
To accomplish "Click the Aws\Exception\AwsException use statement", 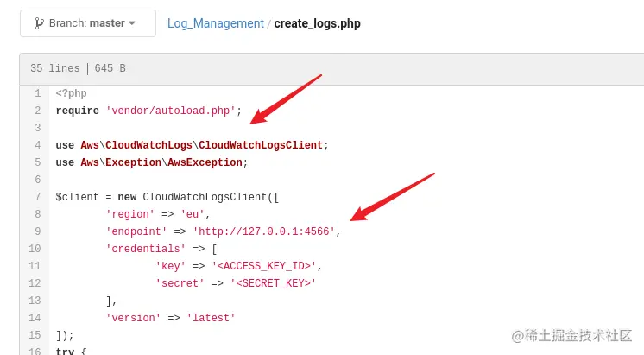I will coord(152,162).
